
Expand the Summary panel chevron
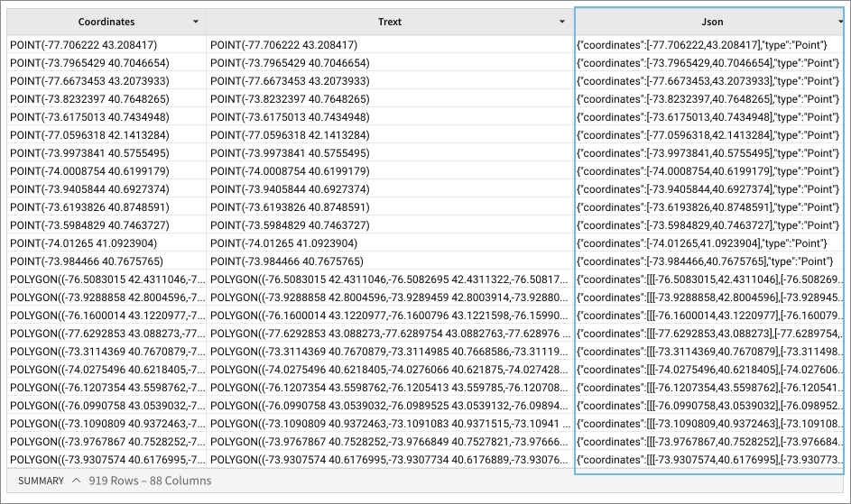pyautogui.click(x=76, y=481)
